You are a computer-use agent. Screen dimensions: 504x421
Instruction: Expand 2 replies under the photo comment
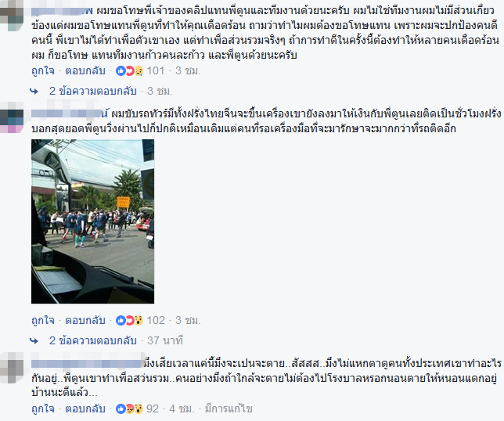click(x=93, y=340)
